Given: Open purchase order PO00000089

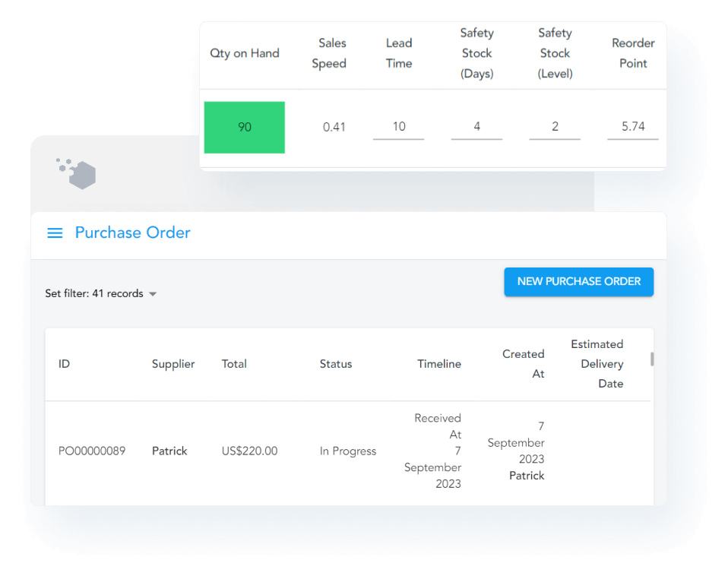Looking at the screenshot, I should click(92, 451).
